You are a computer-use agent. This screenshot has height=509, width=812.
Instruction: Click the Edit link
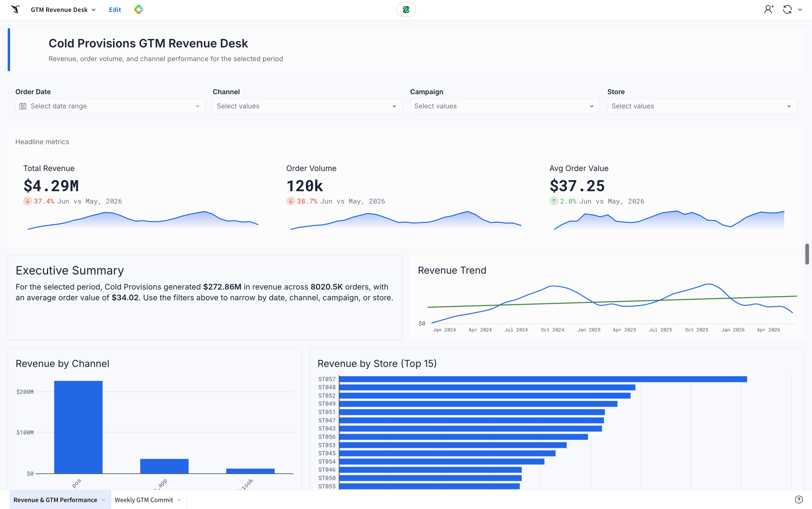[115, 10]
